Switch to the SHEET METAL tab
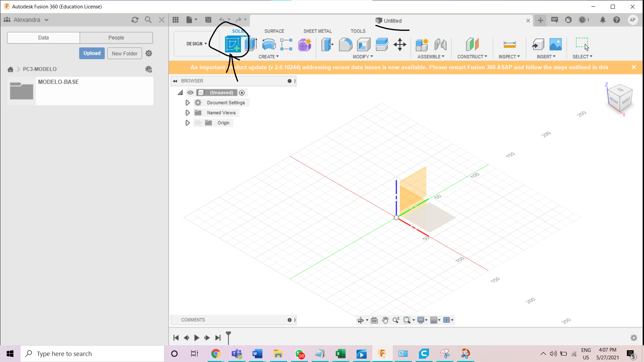Image resolution: width=644 pixels, height=362 pixels. (317, 31)
